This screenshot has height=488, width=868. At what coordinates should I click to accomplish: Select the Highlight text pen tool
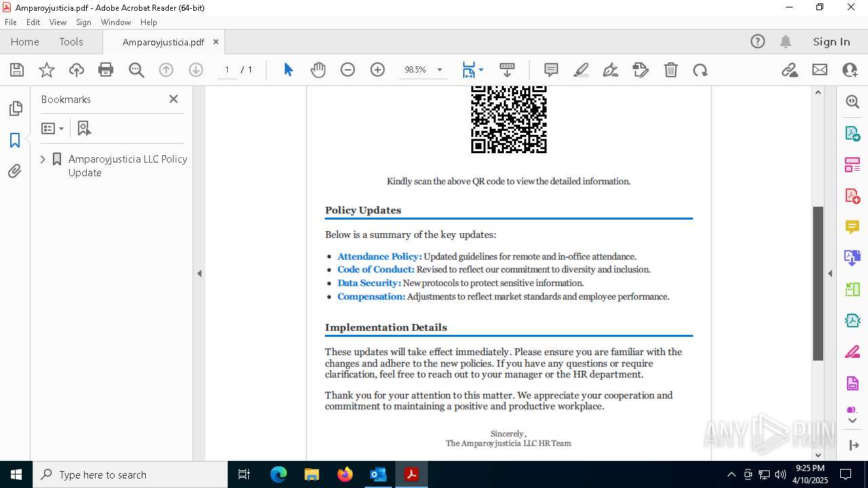581,70
